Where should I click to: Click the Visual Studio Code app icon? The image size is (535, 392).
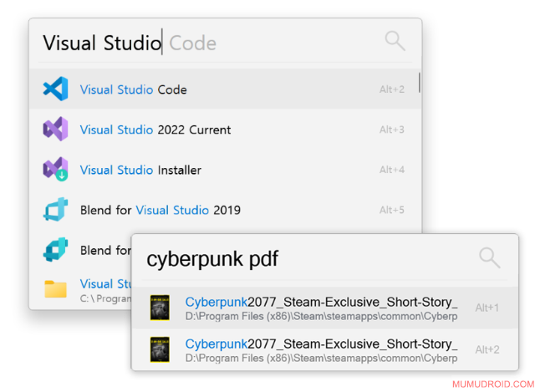[x=55, y=89]
